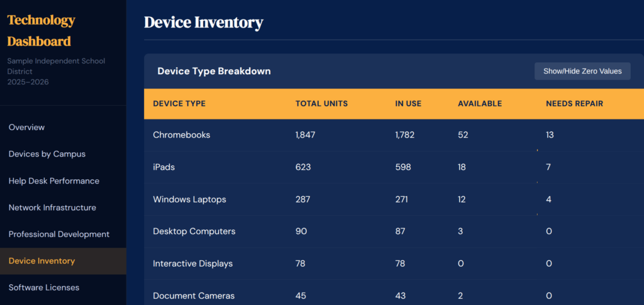Viewport: 644px width, 305px height.
Task: Click the active Device Inventory sidebar item
Action: click(42, 261)
